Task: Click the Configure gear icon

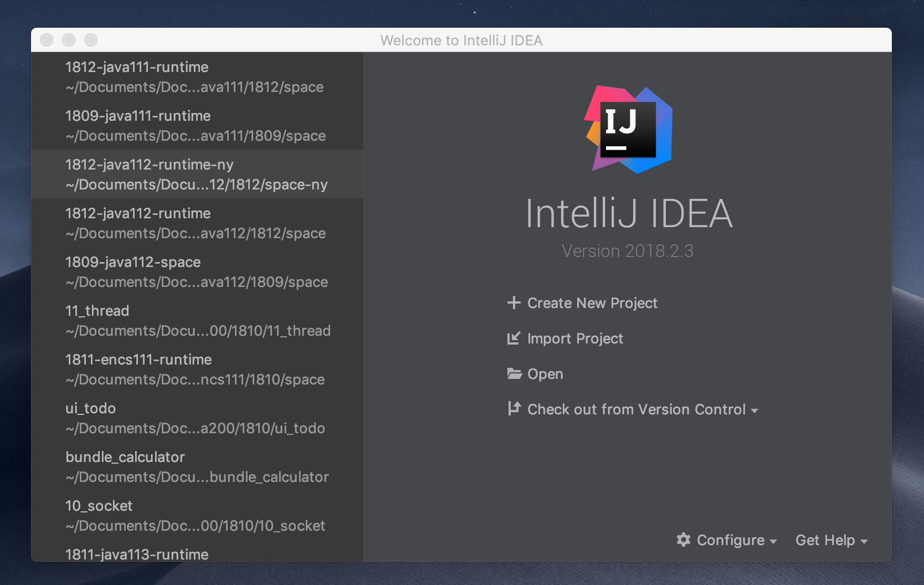Action: tap(684, 540)
